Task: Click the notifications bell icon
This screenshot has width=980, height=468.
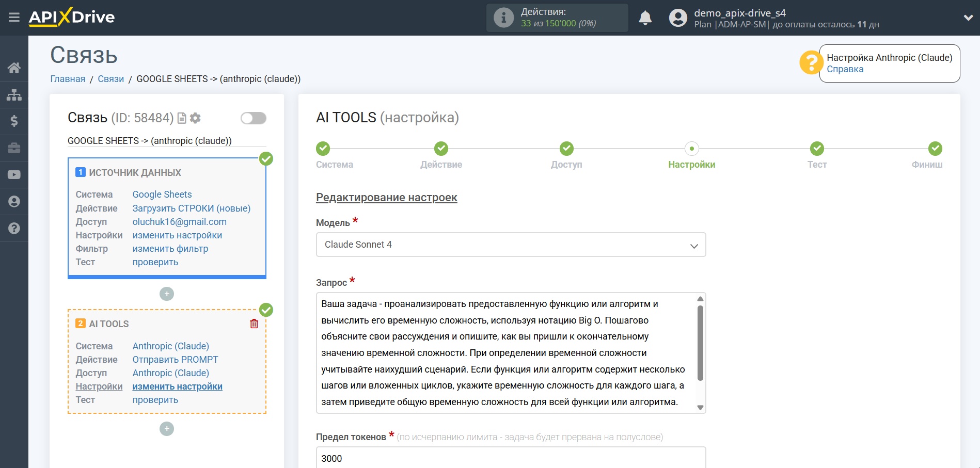Action: pos(645,18)
